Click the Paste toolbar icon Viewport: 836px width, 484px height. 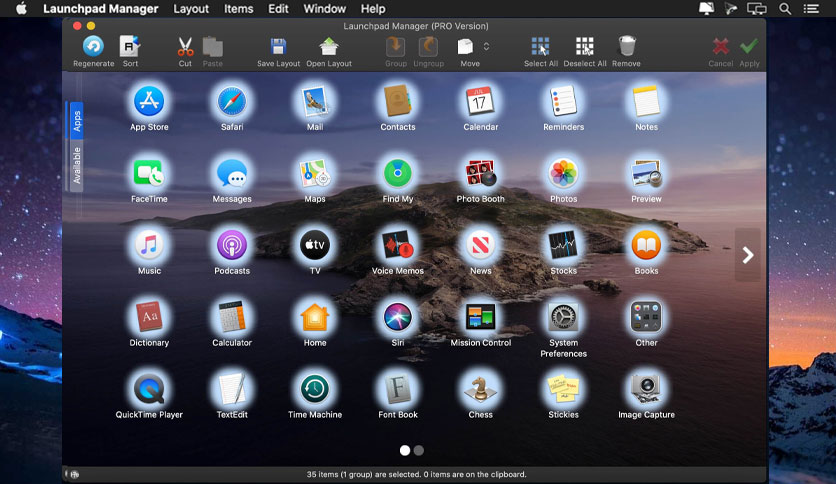click(212, 47)
